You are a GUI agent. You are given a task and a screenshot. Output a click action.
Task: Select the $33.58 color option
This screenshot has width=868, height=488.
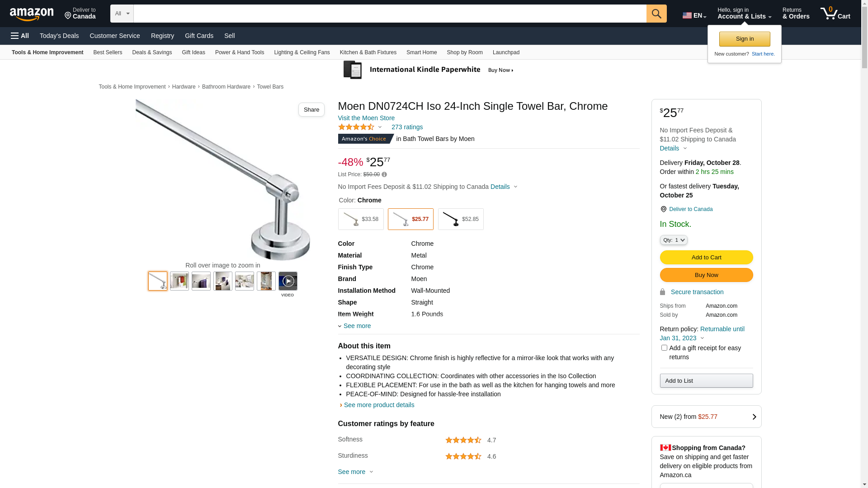tap(360, 219)
